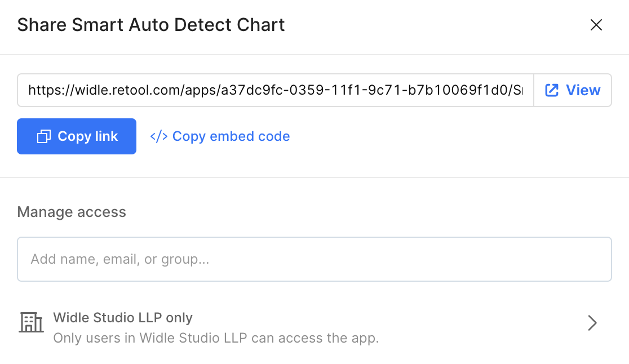Click the 'View' text label
Image resolution: width=629 pixels, height=364 pixels.
pyautogui.click(x=583, y=90)
